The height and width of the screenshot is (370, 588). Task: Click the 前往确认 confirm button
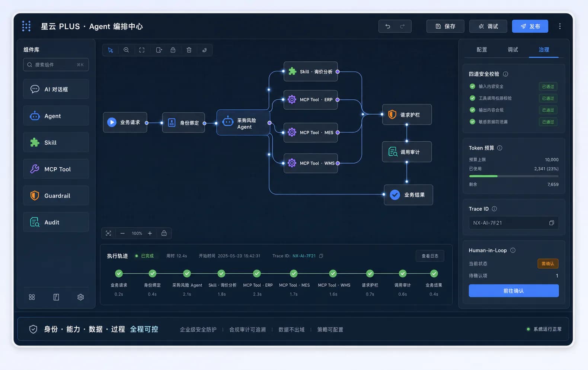(x=514, y=291)
